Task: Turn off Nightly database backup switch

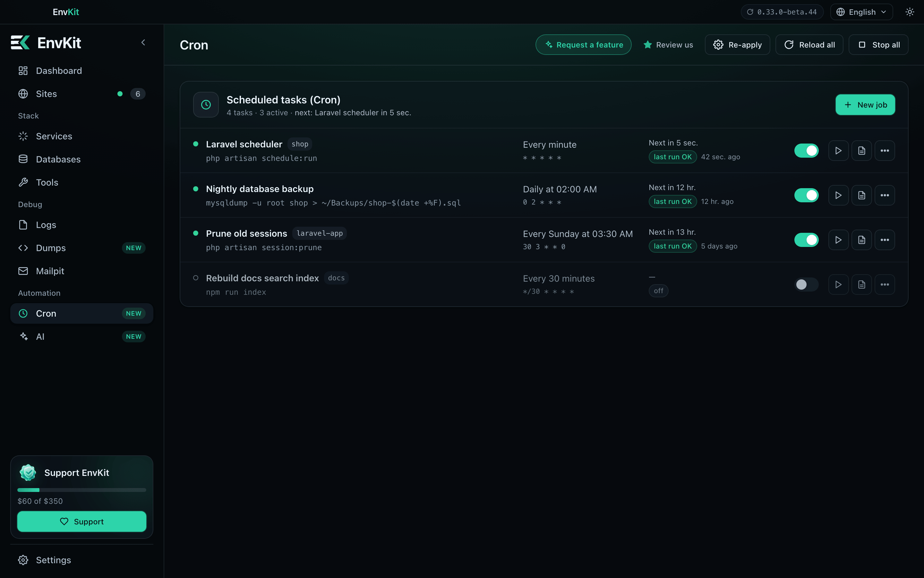Action: point(806,195)
